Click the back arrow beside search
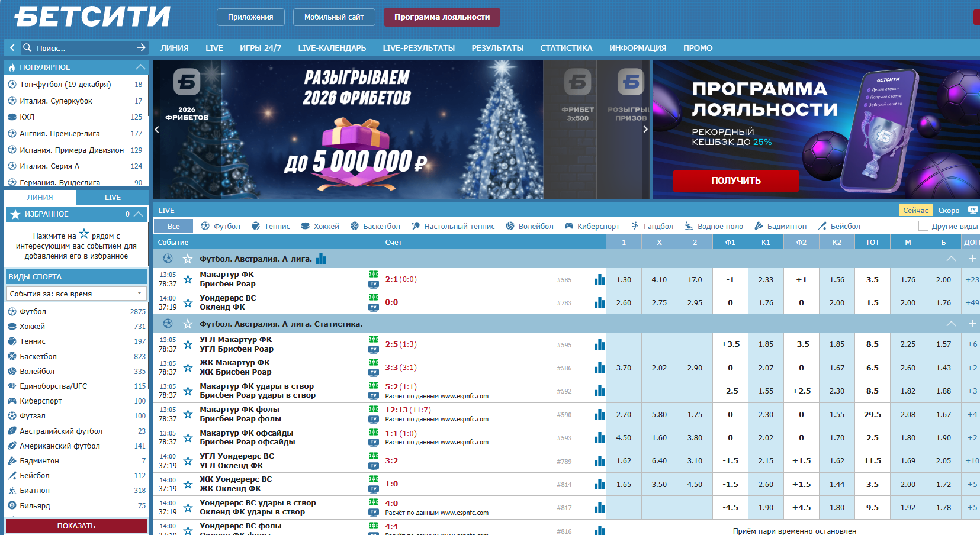 pyautogui.click(x=12, y=47)
